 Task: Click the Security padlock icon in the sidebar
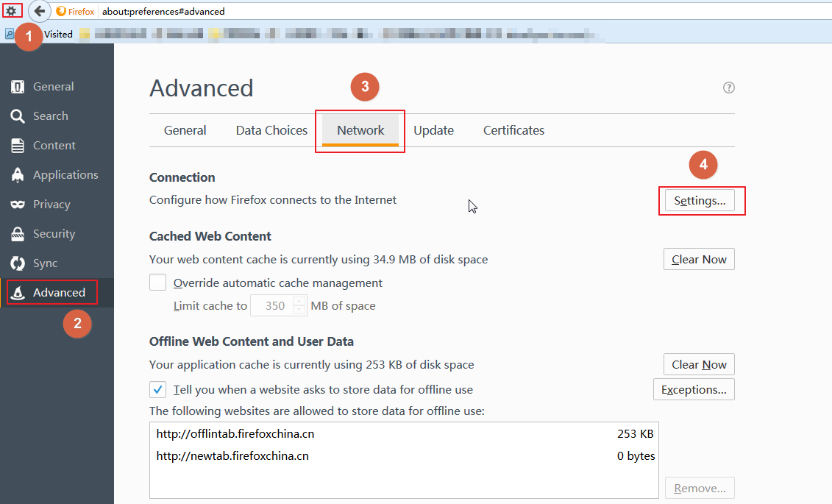point(18,234)
